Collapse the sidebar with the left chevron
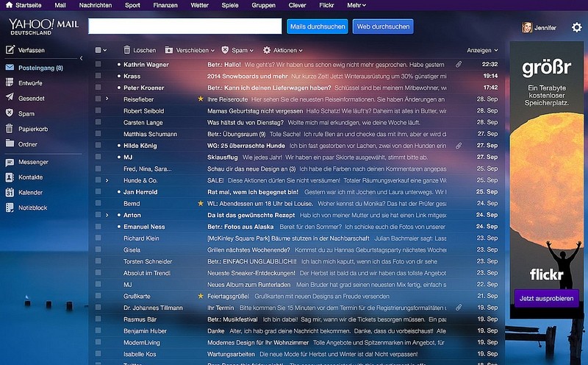The height and width of the screenshot is (365, 588). 81,58
